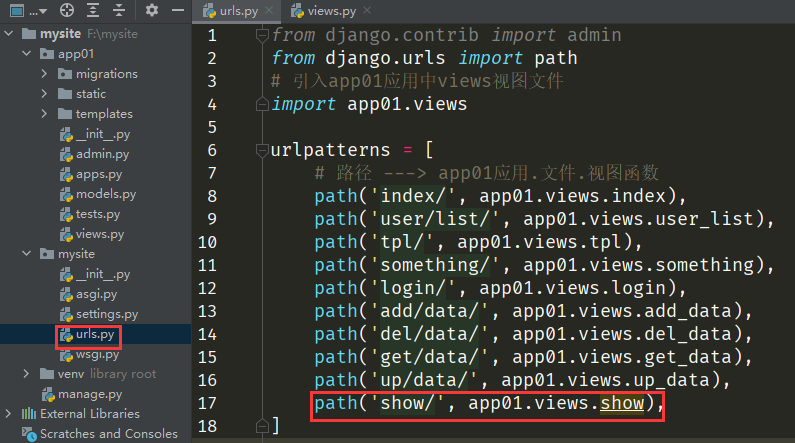The width and height of the screenshot is (795, 443).
Task: Click Python file icon beside models.py
Action: click(x=66, y=195)
